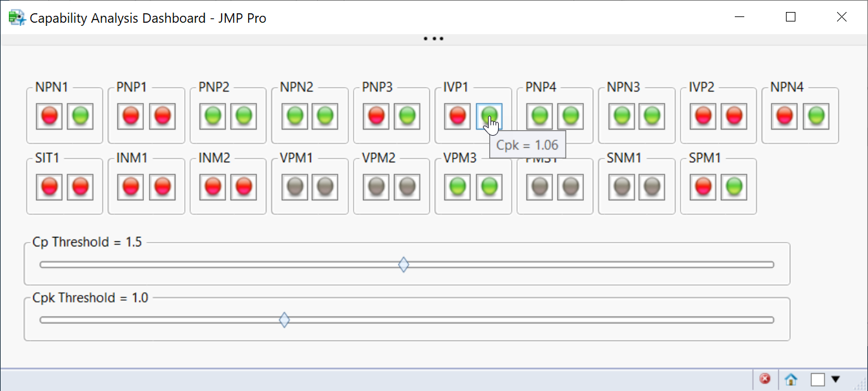Click the Cp Threshold slider handle
Image resolution: width=868 pixels, height=391 pixels.
click(403, 265)
